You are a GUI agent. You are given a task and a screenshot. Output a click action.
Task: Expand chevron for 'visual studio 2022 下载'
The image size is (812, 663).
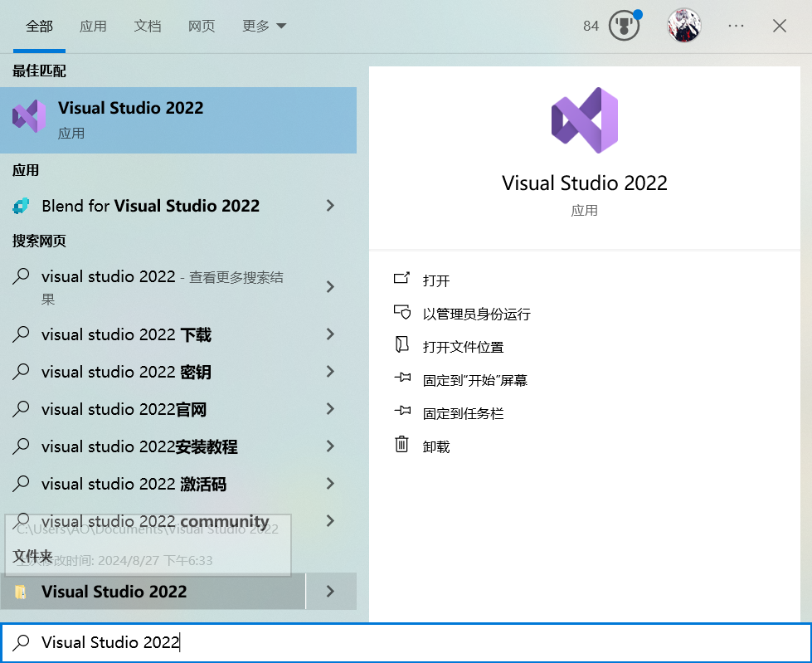pos(330,334)
